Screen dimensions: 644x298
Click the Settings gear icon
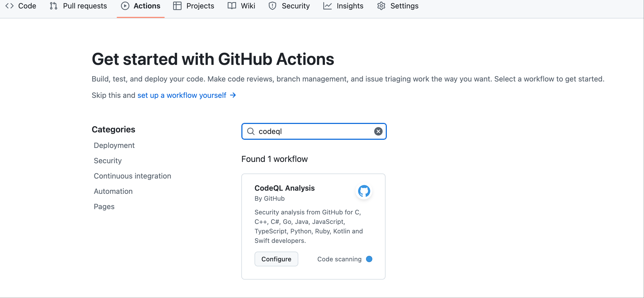click(381, 6)
